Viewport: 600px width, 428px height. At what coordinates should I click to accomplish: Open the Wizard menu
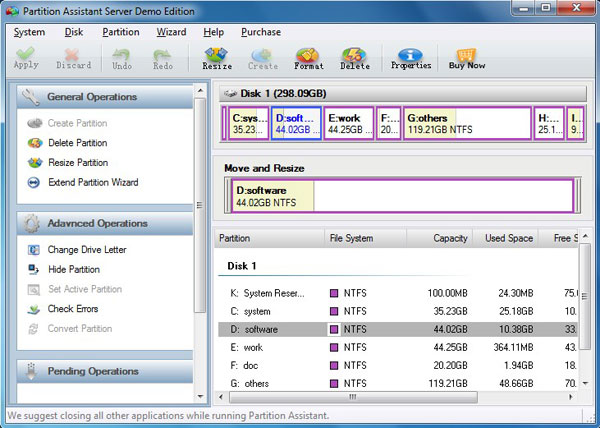coord(170,32)
